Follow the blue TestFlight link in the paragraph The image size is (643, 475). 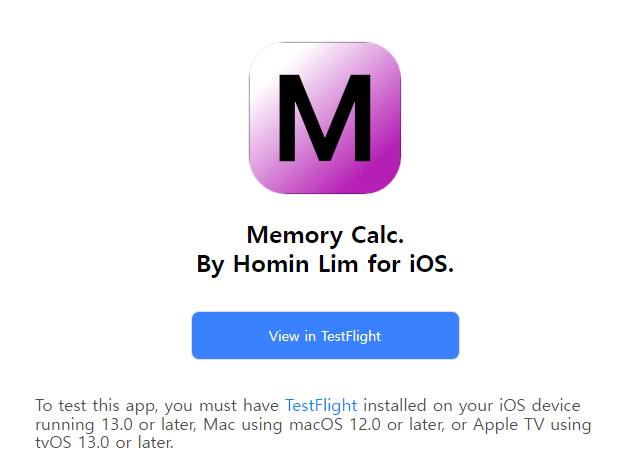(x=321, y=405)
